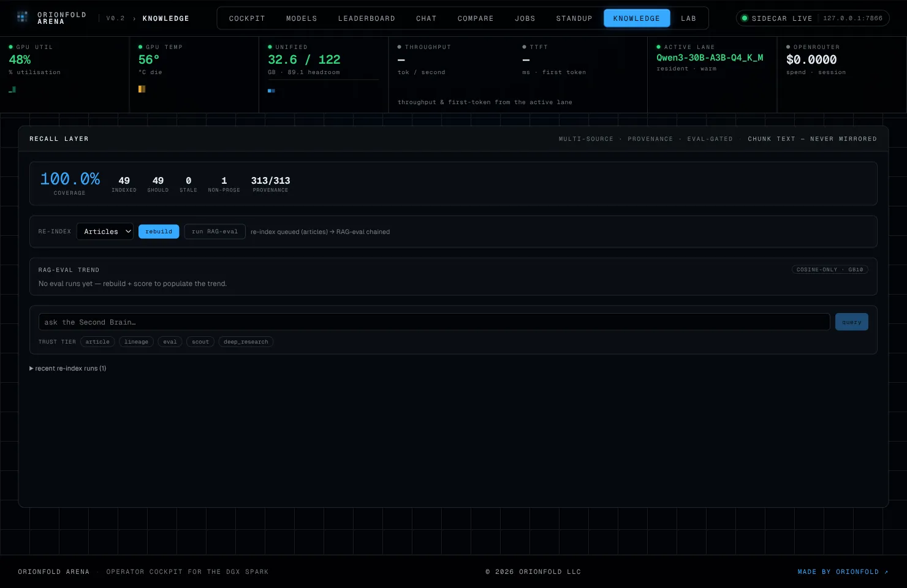
Task: Click the GPU Util sparkline bar
Action: (12, 89)
